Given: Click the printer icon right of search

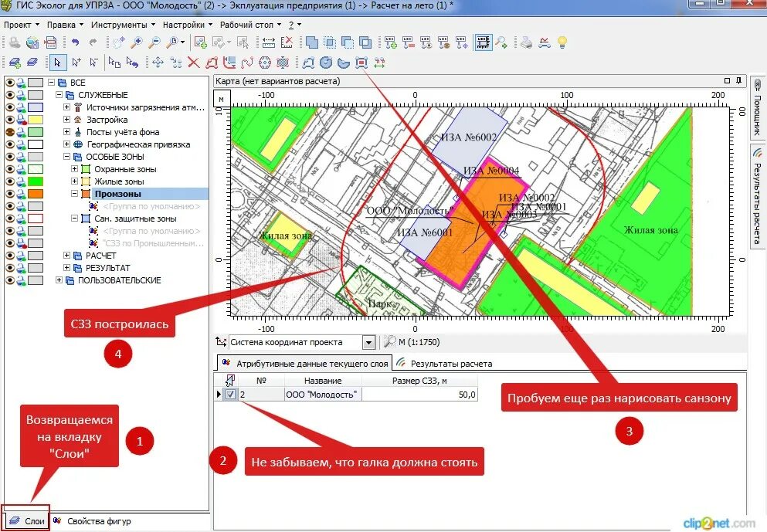Looking at the screenshot, I should click(526, 42).
